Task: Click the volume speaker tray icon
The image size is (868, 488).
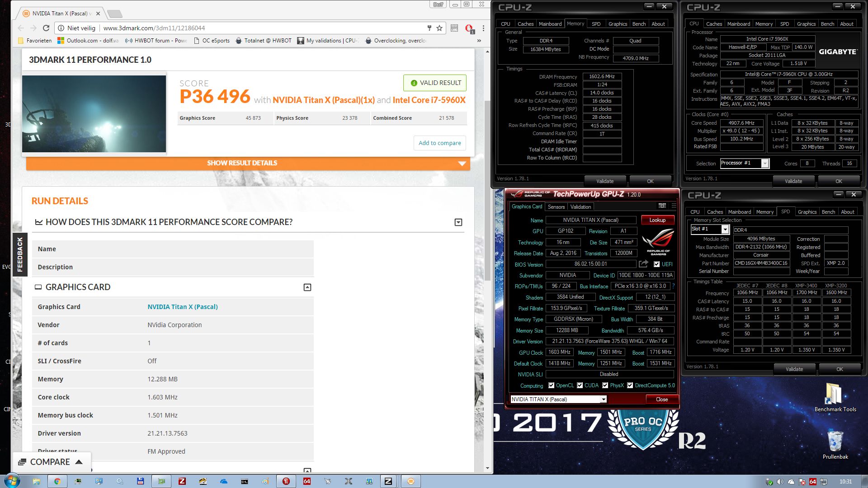Action: [780, 482]
